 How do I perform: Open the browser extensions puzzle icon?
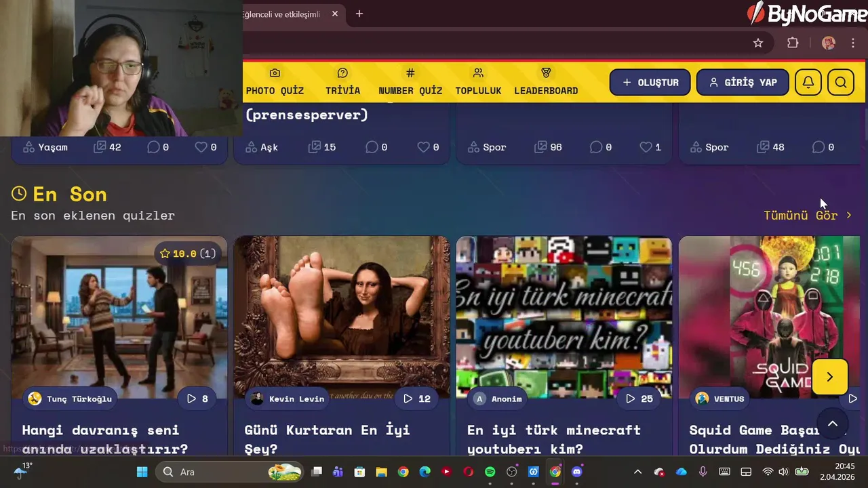click(793, 43)
